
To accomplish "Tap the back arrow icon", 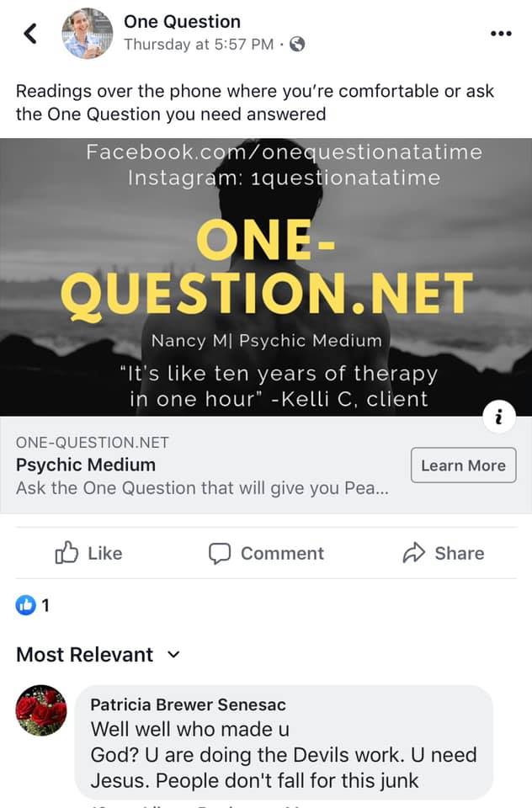I will pos(30,34).
